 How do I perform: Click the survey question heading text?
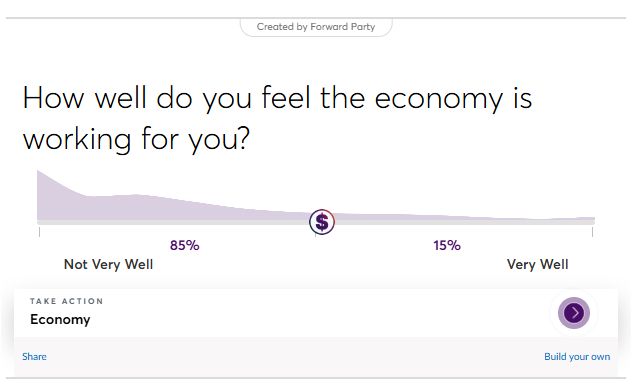[x=277, y=118]
